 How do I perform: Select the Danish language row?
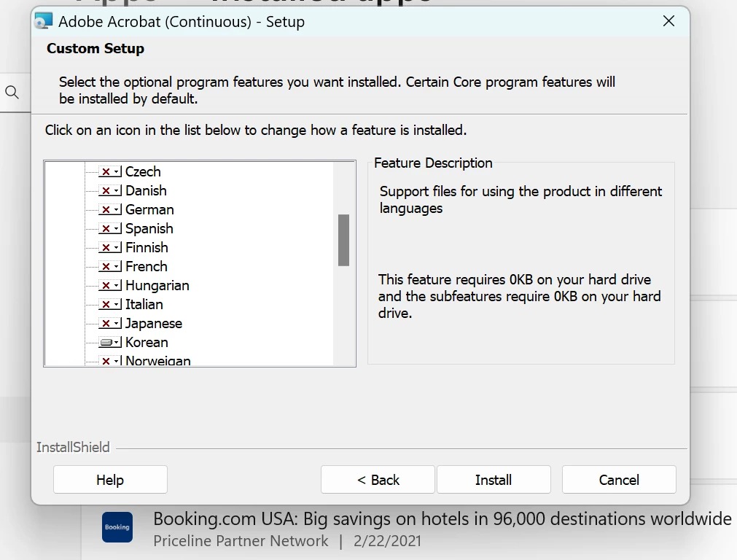146,190
